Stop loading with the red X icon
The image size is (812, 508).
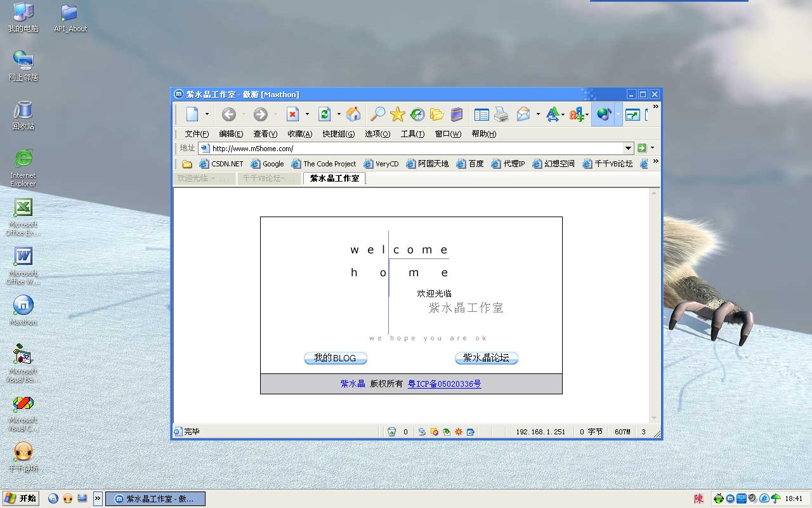click(292, 114)
